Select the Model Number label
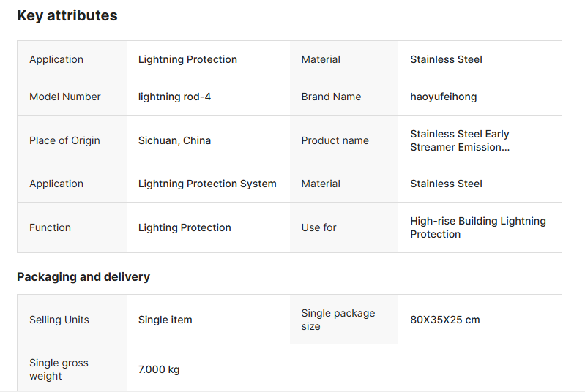Viewport: 585px width, 392px height. [65, 97]
